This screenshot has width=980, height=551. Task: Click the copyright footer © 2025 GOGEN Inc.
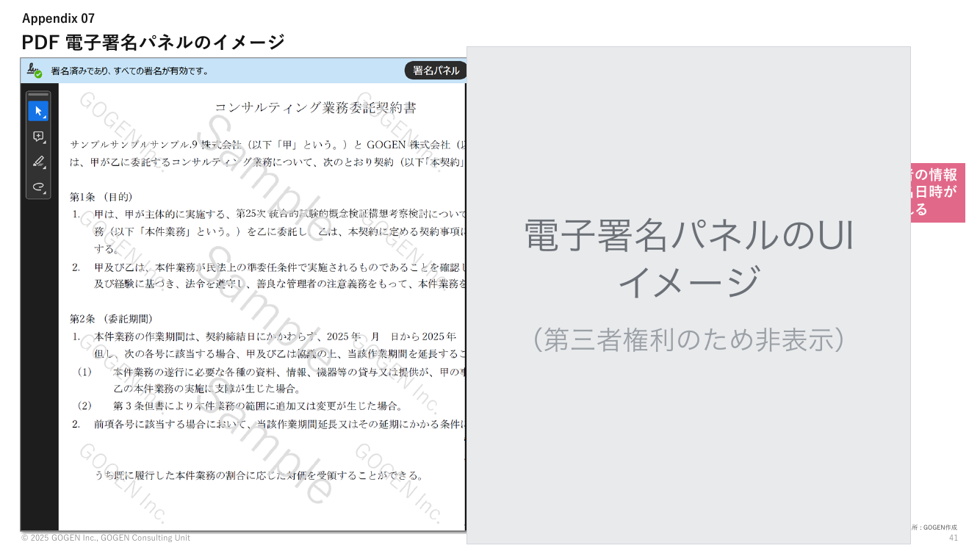106,538
